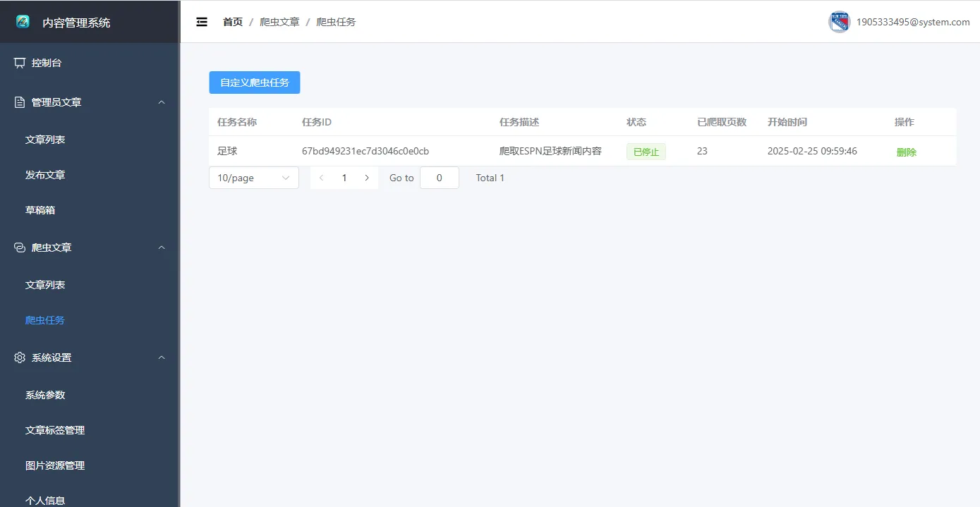This screenshot has height=507, width=980.
Task: Click the 开始时间 column header
Action: [x=787, y=122]
